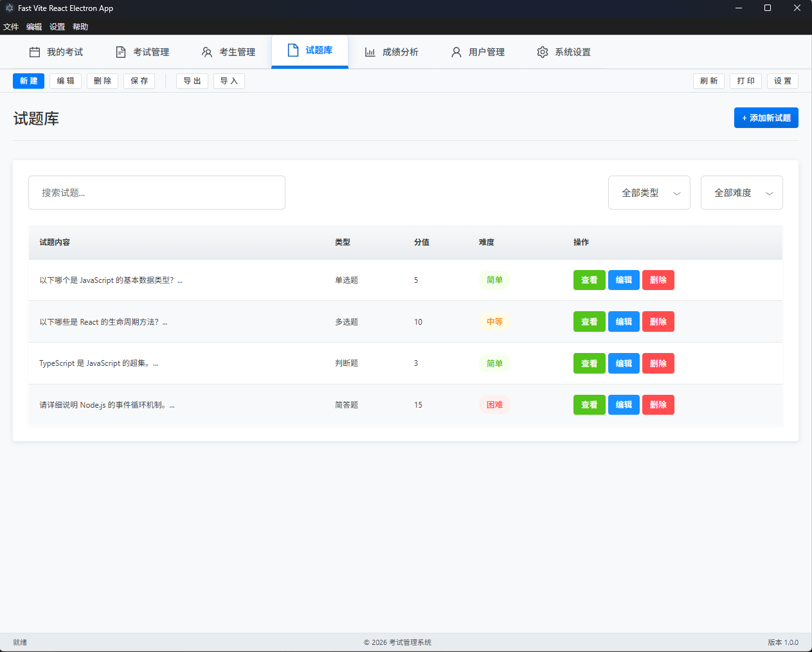Viewport: 812px width, 652px height.
Task: Click the 导出 toolbar button
Action: 192,81
